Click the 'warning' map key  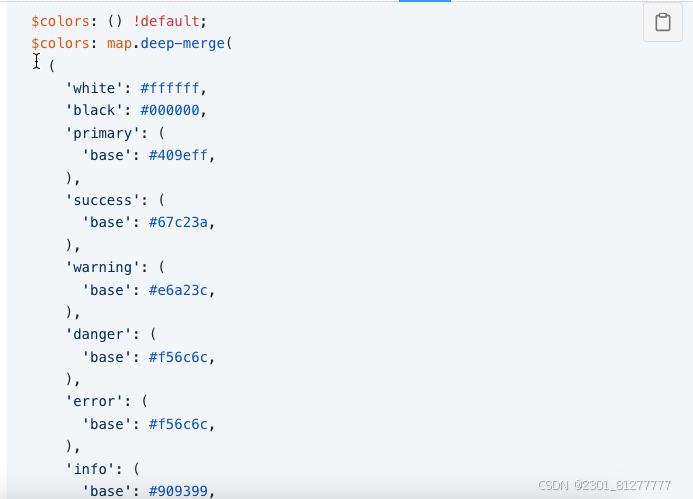point(103,267)
